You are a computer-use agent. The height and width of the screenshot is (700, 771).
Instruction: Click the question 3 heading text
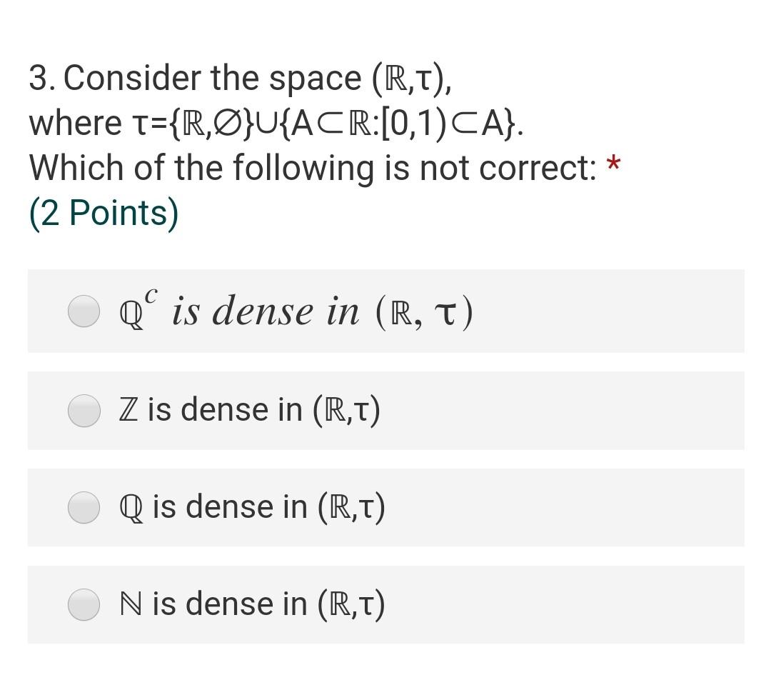pyautogui.click(x=214, y=77)
